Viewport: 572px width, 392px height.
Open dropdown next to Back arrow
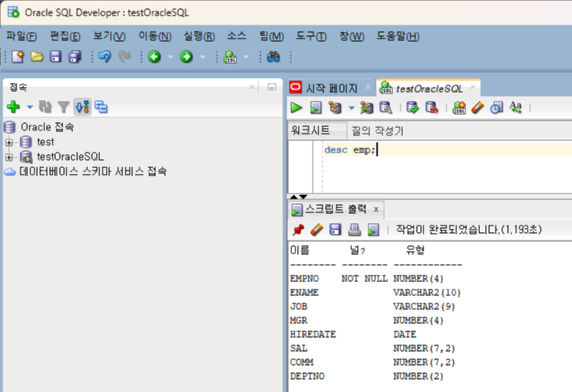(x=171, y=57)
